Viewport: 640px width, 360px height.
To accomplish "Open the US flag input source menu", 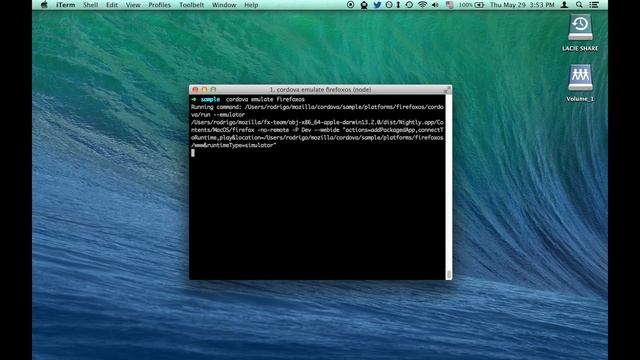I will [449, 5].
